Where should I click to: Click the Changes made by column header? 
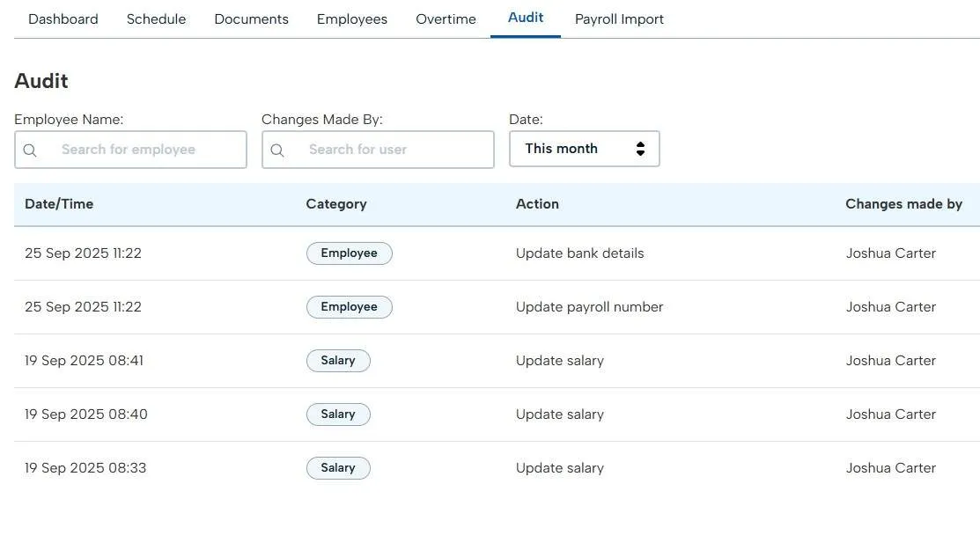coord(903,204)
